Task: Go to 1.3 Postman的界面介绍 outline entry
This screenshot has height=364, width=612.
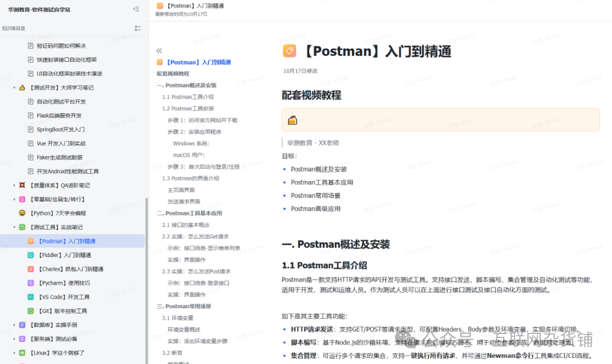Action: tap(190, 178)
